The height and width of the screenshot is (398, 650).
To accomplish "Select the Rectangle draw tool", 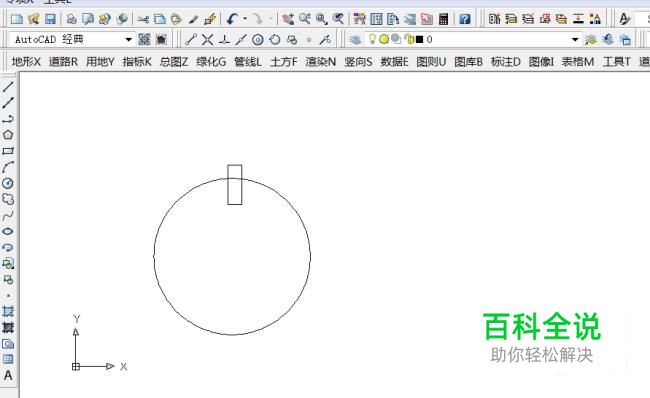I will pos(8,151).
